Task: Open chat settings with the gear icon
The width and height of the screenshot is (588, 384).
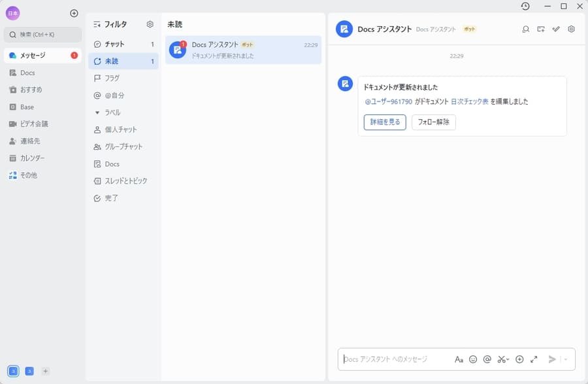Action: [x=571, y=29]
